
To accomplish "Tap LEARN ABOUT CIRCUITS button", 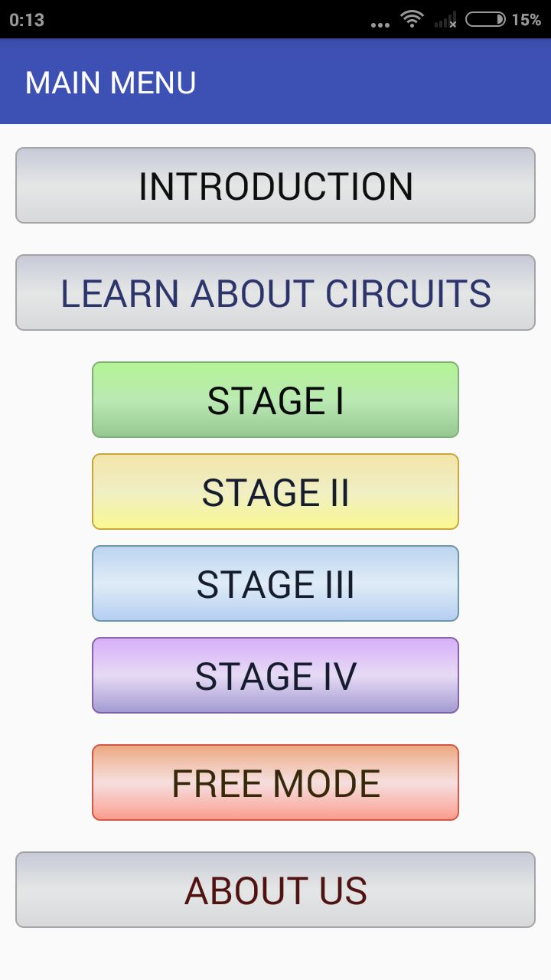I will [x=275, y=292].
